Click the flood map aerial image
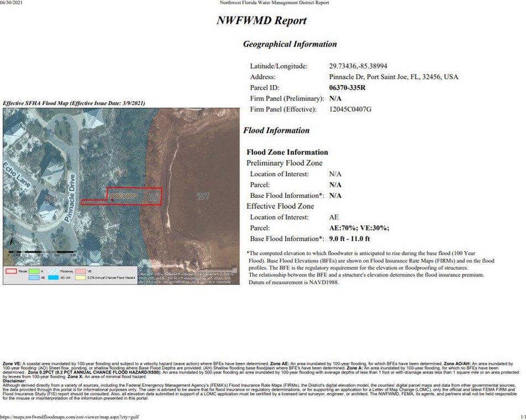526x420 pixels. point(122,196)
